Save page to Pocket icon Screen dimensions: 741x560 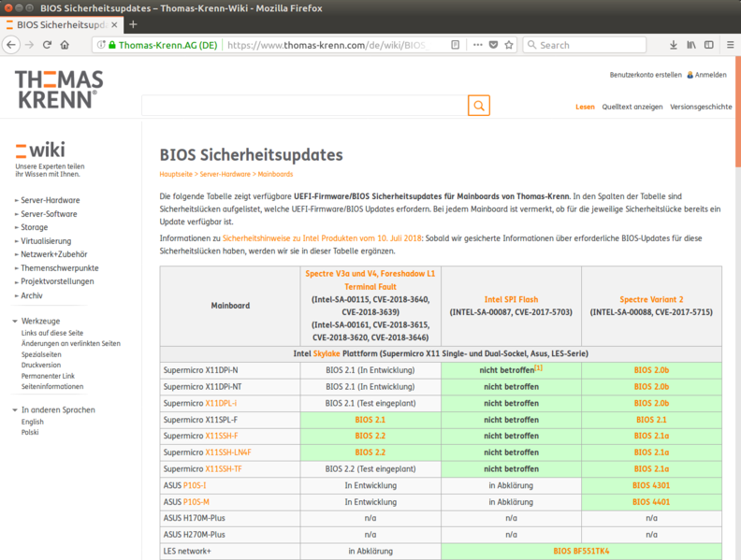click(x=493, y=45)
